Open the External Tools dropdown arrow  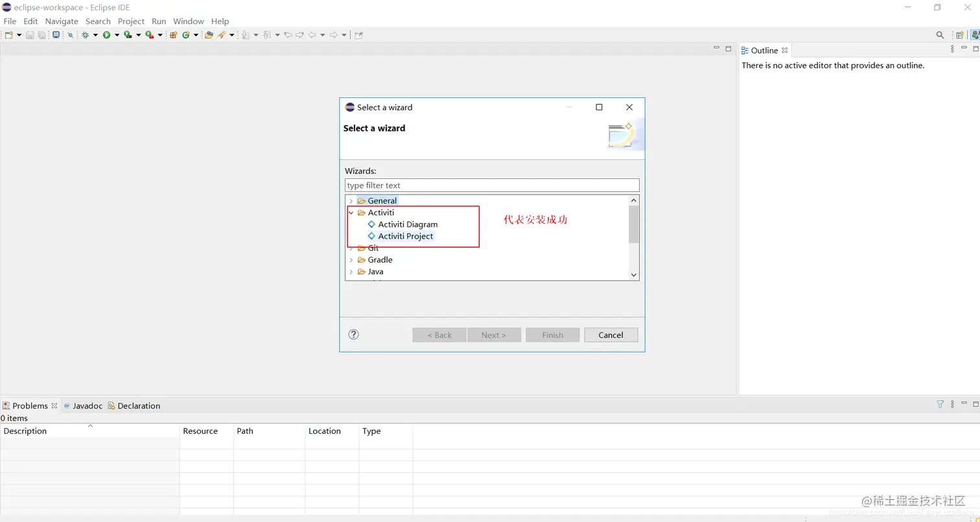tap(160, 35)
